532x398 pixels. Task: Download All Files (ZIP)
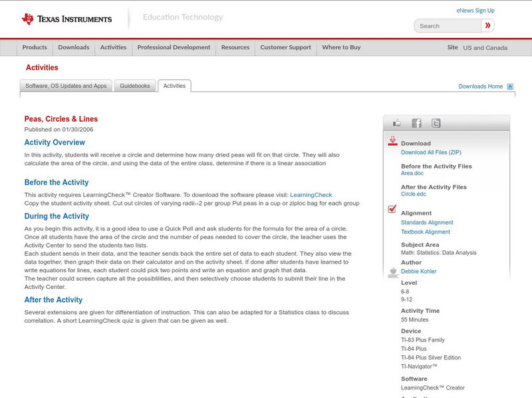[431, 152]
